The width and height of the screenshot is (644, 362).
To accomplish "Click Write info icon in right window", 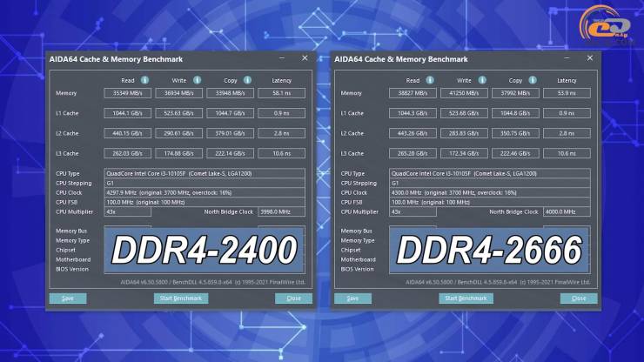I will (x=483, y=80).
